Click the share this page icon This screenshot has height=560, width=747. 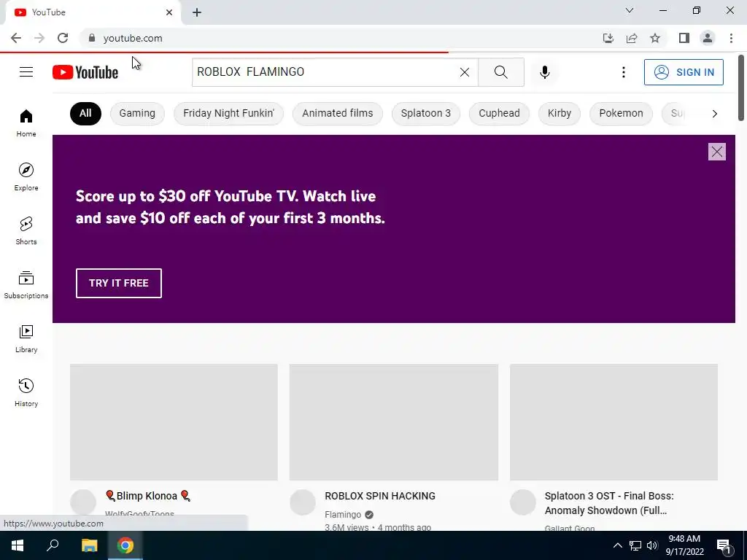click(x=632, y=38)
